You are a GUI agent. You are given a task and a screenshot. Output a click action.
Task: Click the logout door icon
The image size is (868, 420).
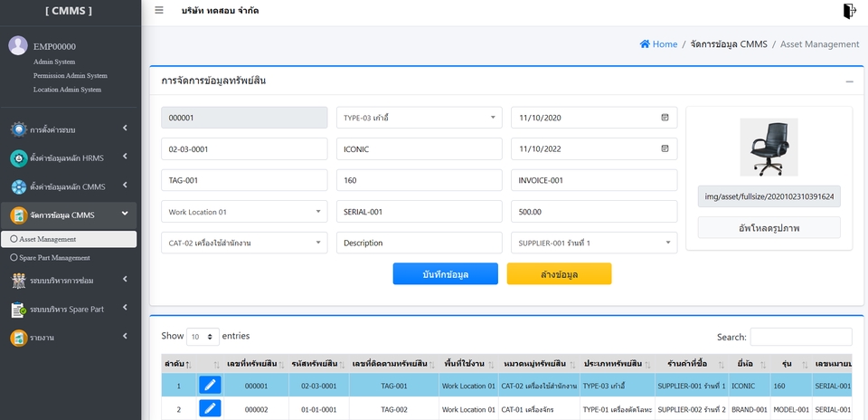pyautogui.click(x=849, y=11)
